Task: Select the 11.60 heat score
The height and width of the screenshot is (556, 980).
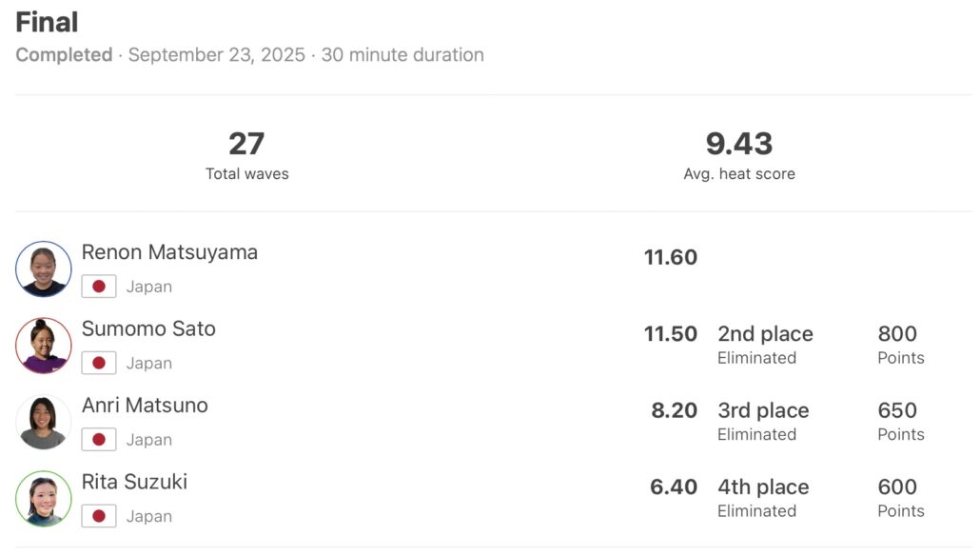Action: click(671, 257)
